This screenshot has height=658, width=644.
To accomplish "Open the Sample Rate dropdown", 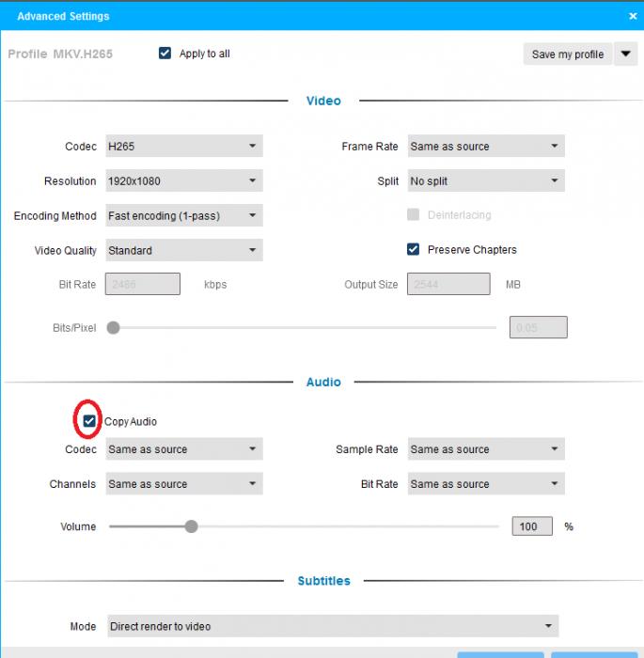I will (x=485, y=449).
